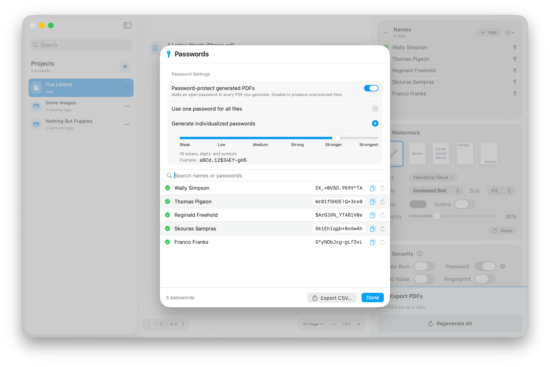Click the password strength slider handle
550x367 pixels.
point(336,138)
